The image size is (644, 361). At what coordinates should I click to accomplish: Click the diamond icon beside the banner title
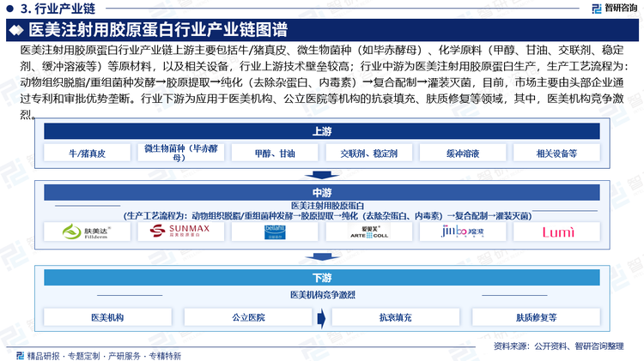(16, 30)
